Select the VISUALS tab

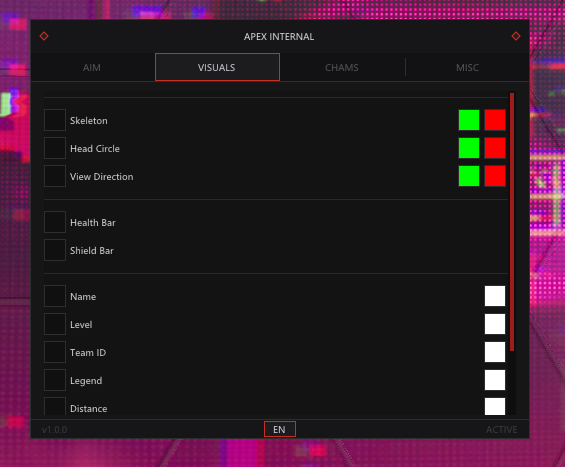217,67
